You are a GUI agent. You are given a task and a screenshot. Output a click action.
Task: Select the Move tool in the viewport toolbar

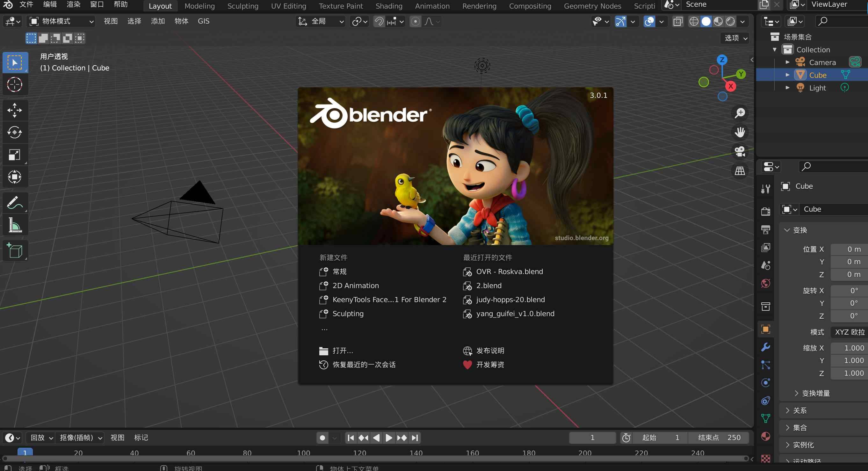(x=15, y=110)
